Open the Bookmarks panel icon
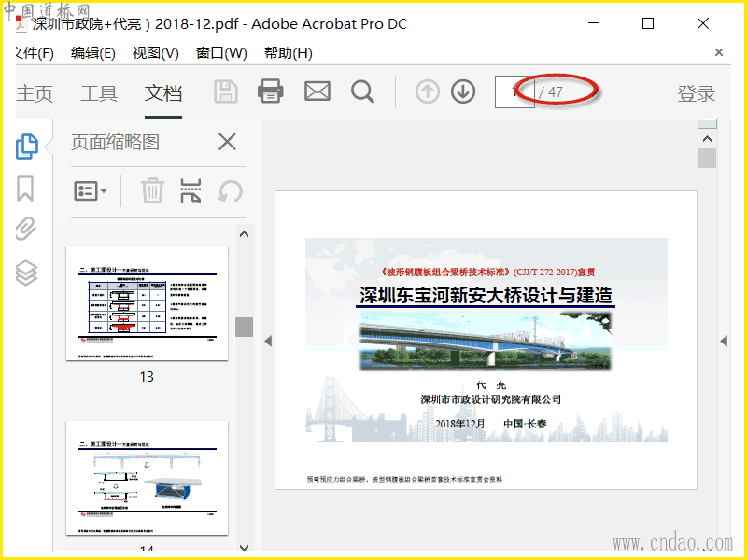This screenshot has height=560, width=747. [25, 189]
